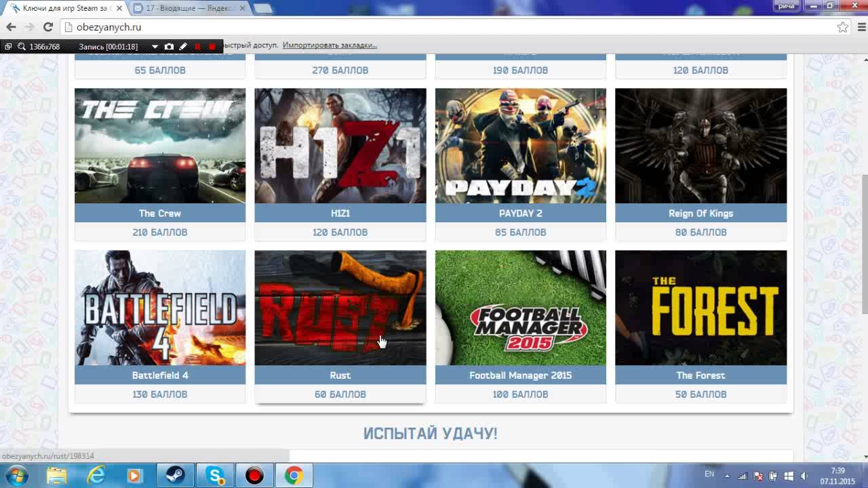Click the 'PAYDAY 2' title label
This screenshot has height=488, width=868.
pyautogui.click(x=521, y=213)
